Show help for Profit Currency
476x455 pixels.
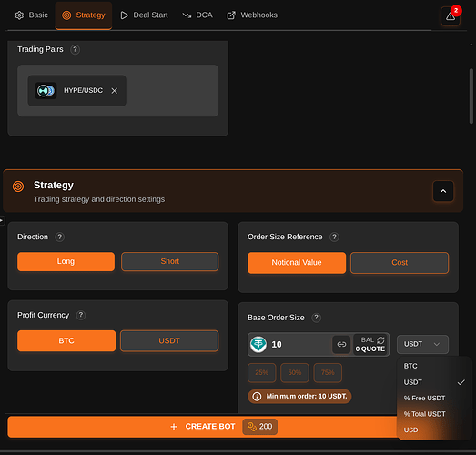pos(81,315)
